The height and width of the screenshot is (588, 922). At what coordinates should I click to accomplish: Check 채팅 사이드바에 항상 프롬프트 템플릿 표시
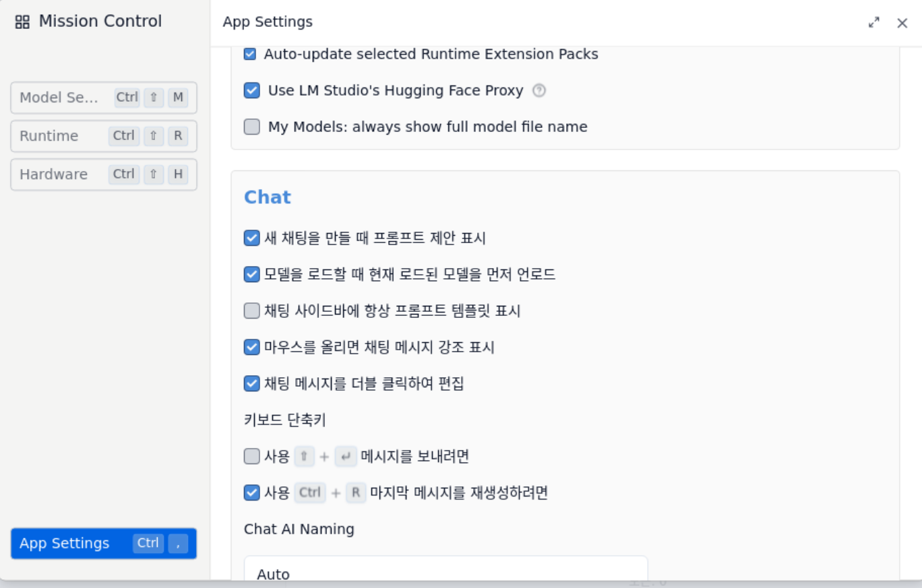(x=252, y=311)
